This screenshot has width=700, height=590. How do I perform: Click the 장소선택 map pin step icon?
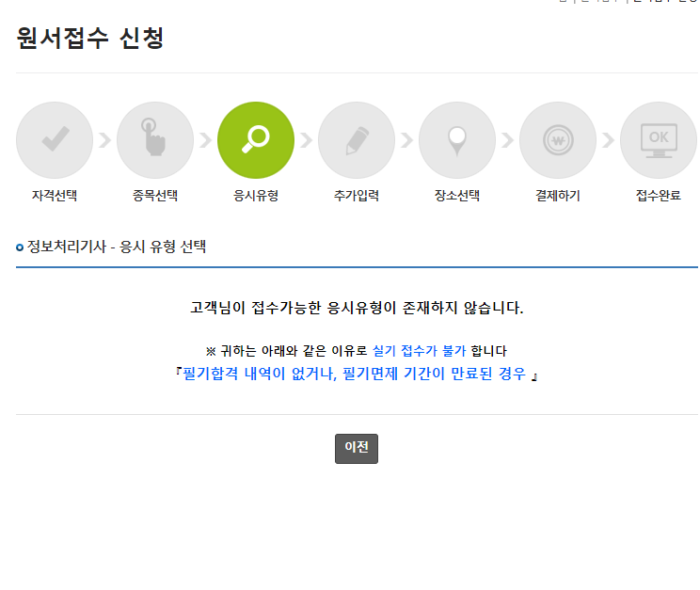tap(457, 140)
